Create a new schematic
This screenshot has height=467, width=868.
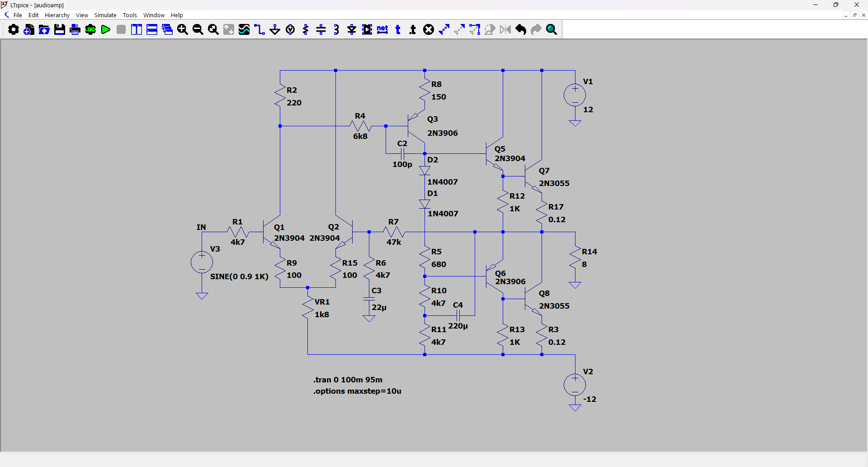[29, 30]
